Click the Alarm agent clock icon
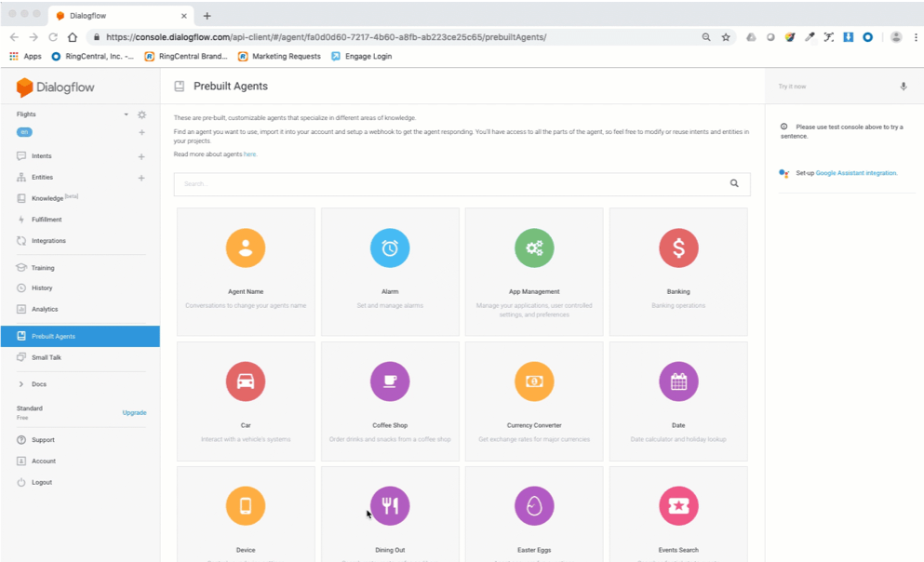Screen dimensions: 924x562 tap(390, 248)
